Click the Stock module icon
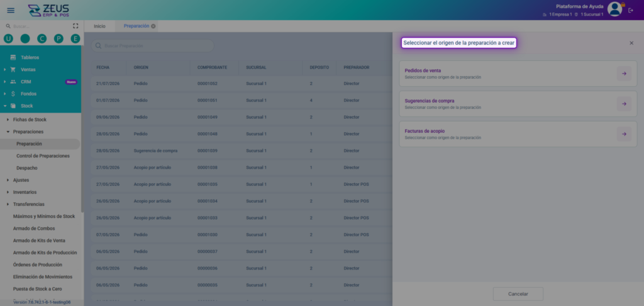 [x=13, y=106]
